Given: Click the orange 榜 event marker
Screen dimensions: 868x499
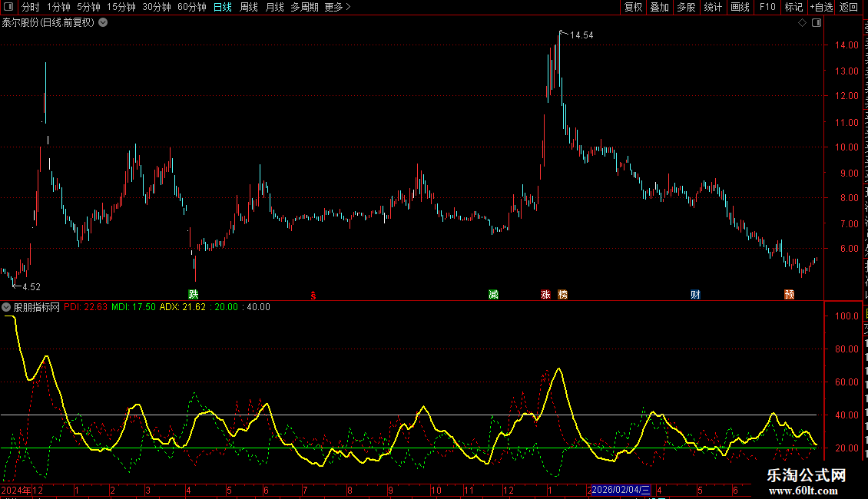Looking at the screenshot, I should [562, 294].
